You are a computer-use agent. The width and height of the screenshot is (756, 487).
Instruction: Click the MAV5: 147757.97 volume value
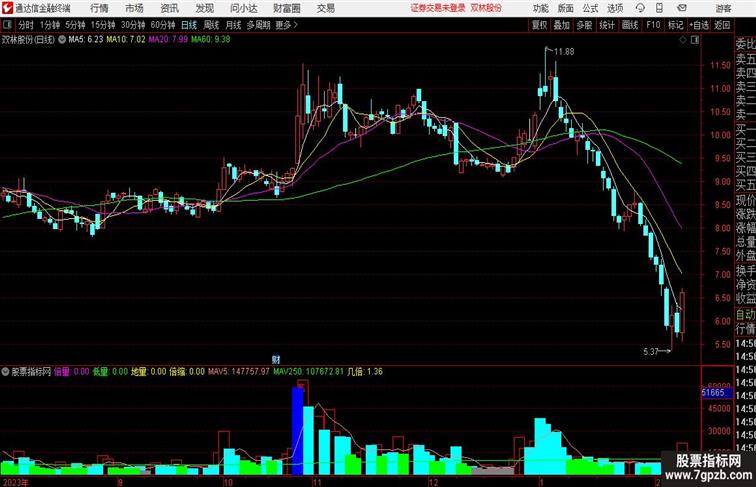pos(239,372)
